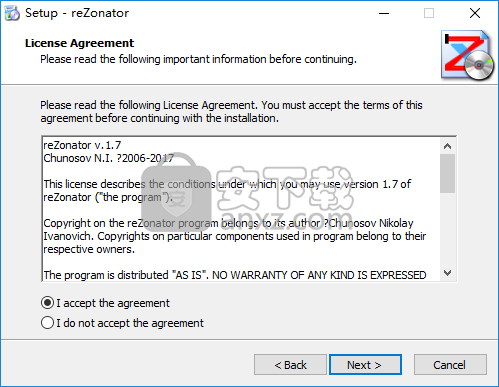499x387 pixels.
Task: Click the license scrollbar up arrow
Action: pyautogui.click(x=447, y=146)
